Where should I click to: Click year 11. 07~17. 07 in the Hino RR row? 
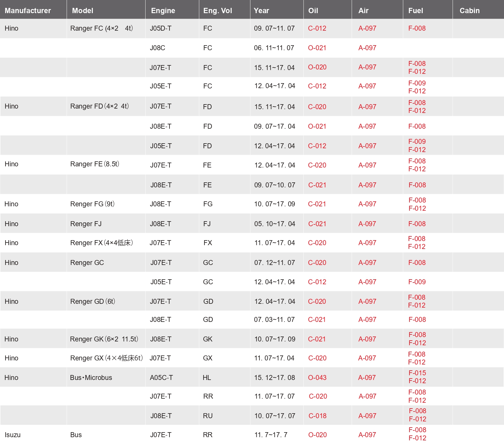point(274,396)
